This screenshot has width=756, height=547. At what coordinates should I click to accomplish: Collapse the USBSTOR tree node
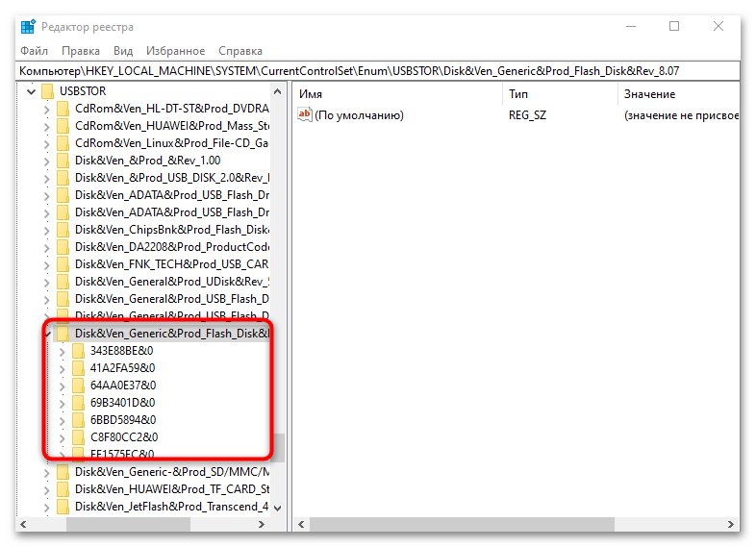[x=32, y=91]
